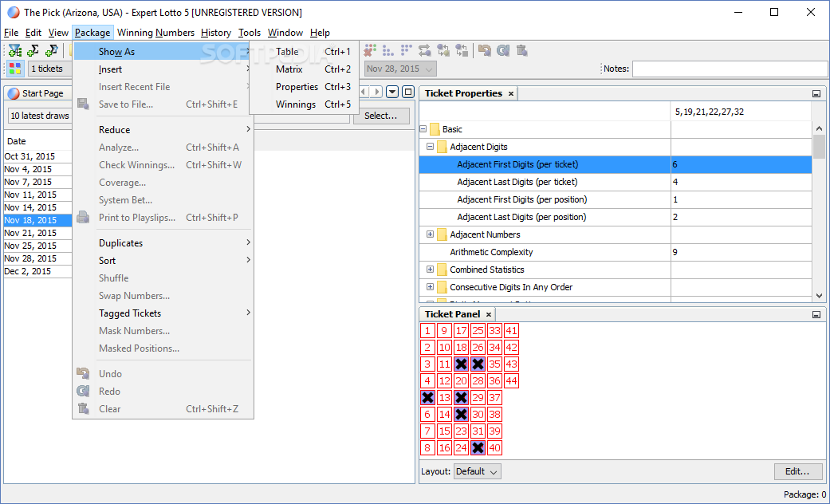830x504 pixels.
Task: Unmark crossed number 19 in Ticket Panel
Action: [461, 364]
